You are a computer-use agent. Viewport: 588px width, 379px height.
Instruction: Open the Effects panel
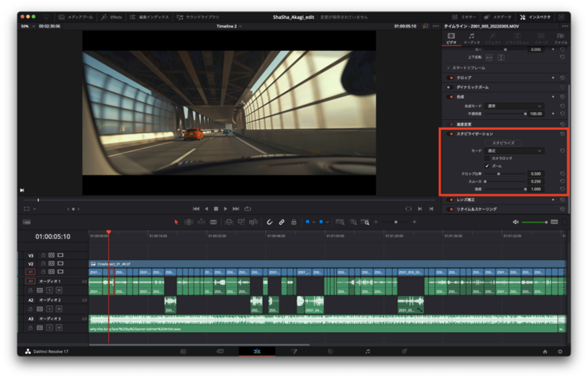tap(112, 16)
